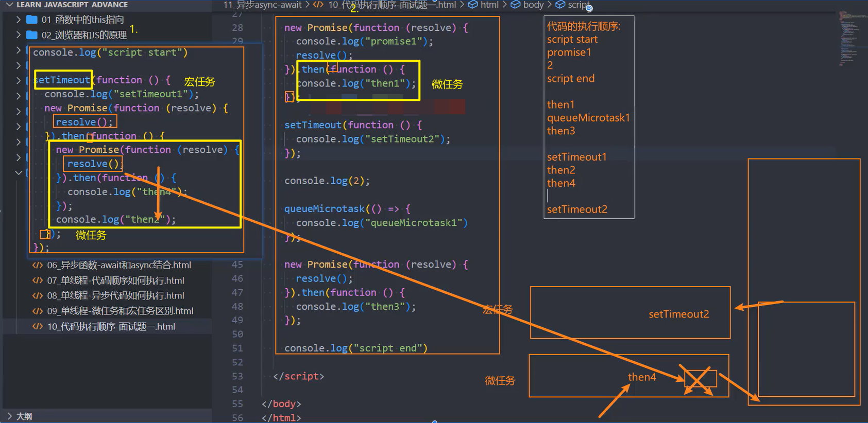Click the queueMicrotask(() => { code line
Screen dimensions: 868x423
348,209
